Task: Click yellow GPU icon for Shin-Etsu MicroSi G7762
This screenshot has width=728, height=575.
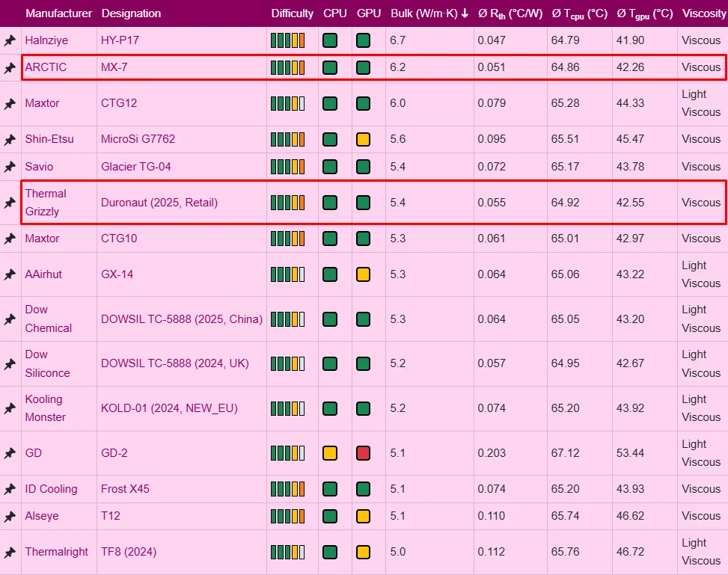Action: coord(363,139)
